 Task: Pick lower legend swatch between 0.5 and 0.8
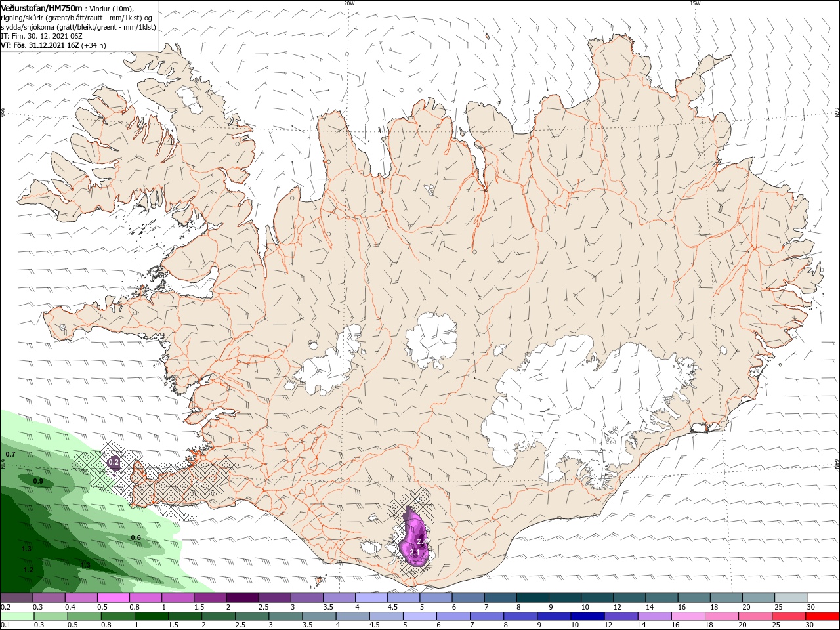click(84, 616)
